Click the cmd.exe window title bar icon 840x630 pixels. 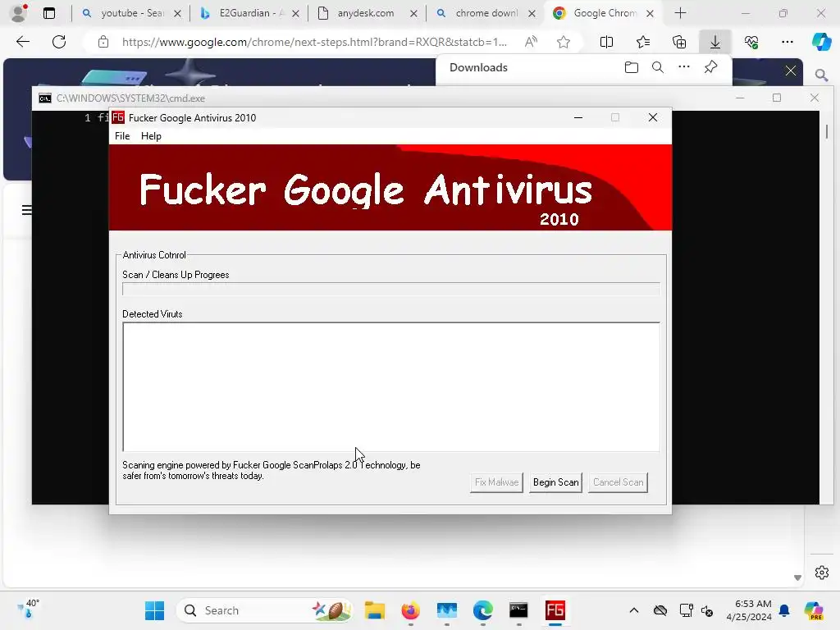coord(45,98)
